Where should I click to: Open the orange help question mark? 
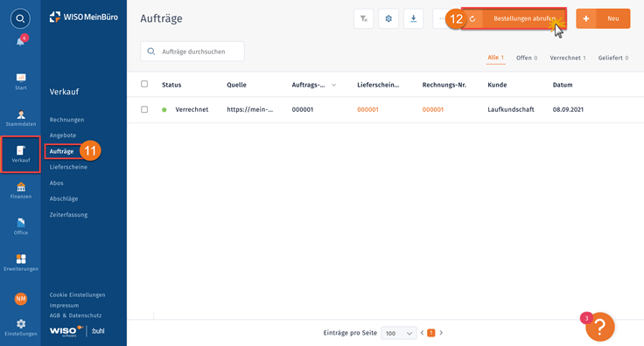tap(600, 327)
